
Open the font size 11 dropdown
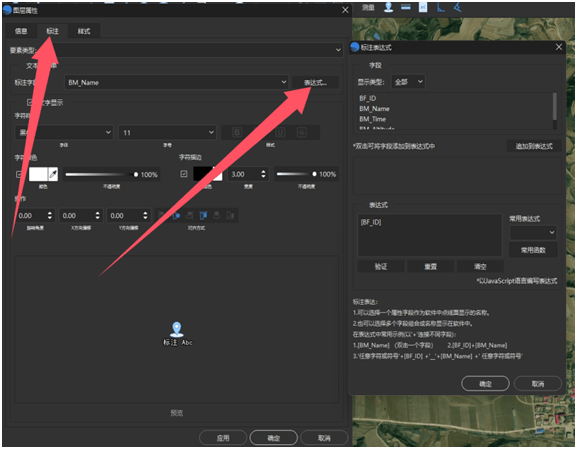coord(167,132)
